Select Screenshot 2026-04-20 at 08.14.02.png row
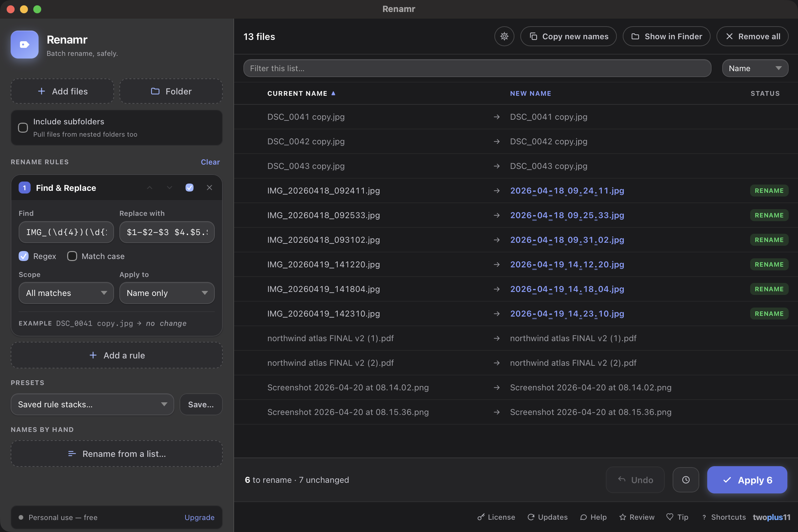Image resolution: width=798 pixels, height=532 pixels. [x=516, y=387]
